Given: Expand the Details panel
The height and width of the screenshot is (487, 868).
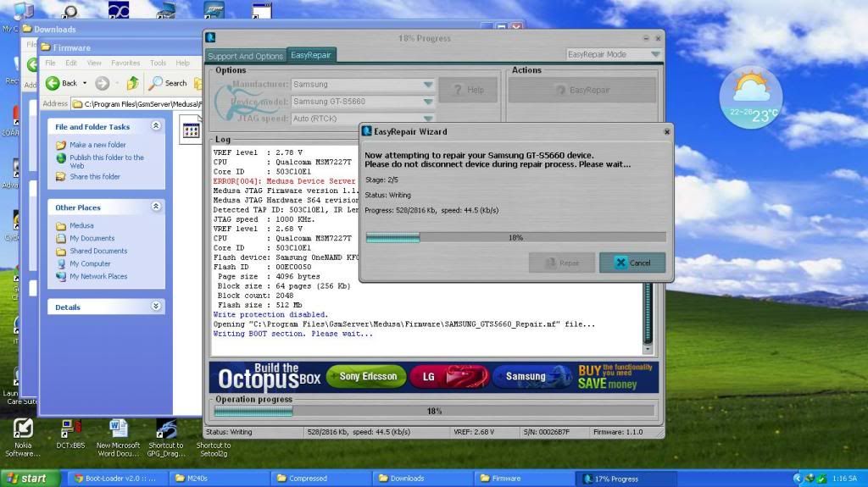Looking at the screenshot, I should 156,306.
